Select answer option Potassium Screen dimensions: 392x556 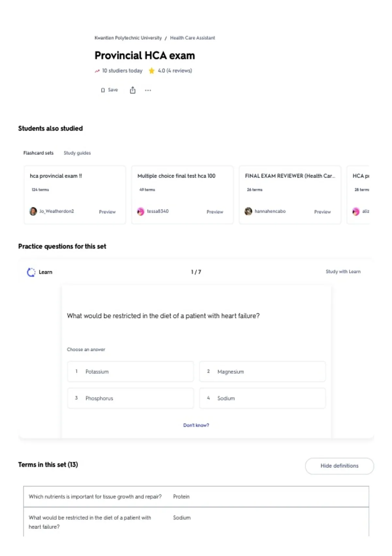[130, 372]
